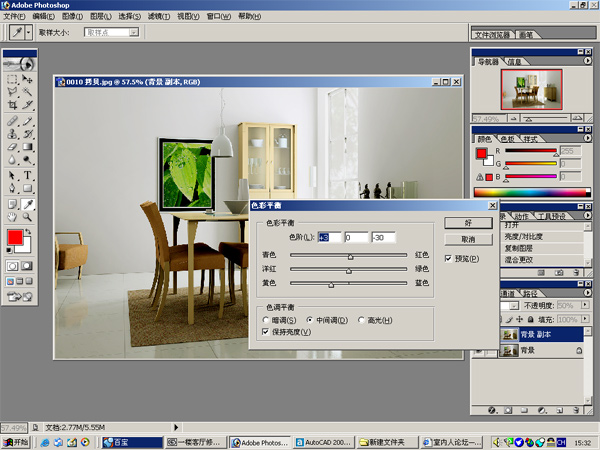Open the History palette flyout menu

[587, 215]
